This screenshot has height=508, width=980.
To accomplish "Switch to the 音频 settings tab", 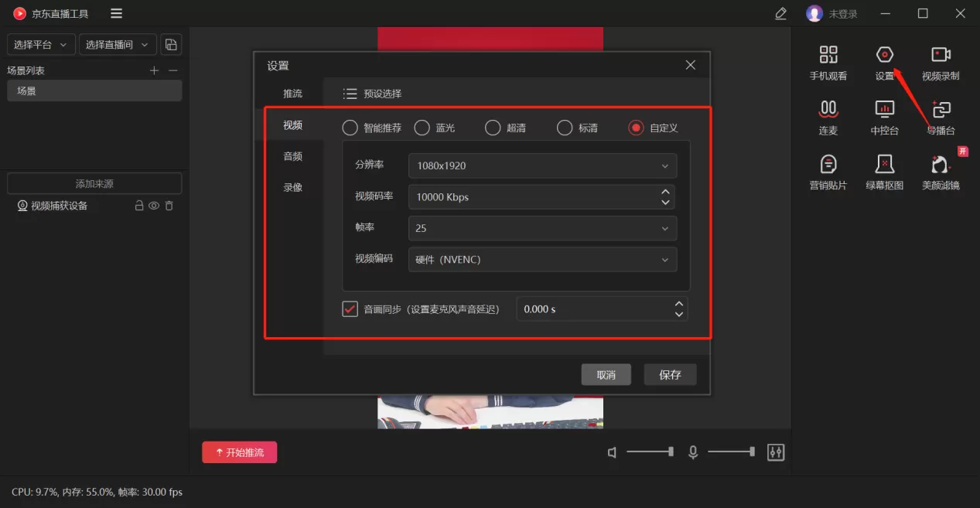I will [292, 155].
